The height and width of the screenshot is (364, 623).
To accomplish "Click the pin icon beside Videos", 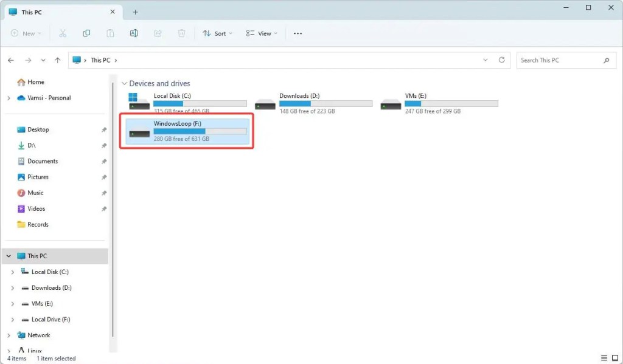I will [x=103, y=209].
